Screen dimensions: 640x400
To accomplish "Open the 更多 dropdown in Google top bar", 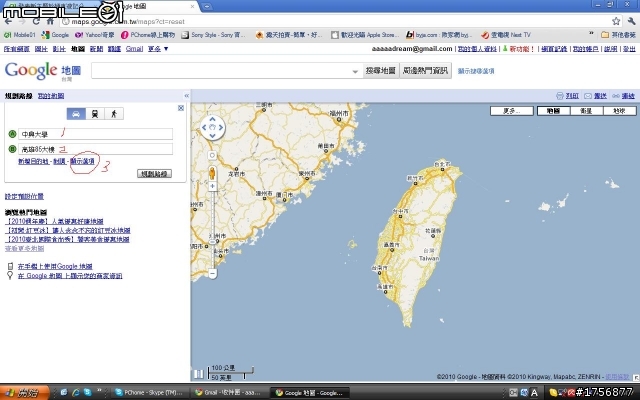I will 158,49.
